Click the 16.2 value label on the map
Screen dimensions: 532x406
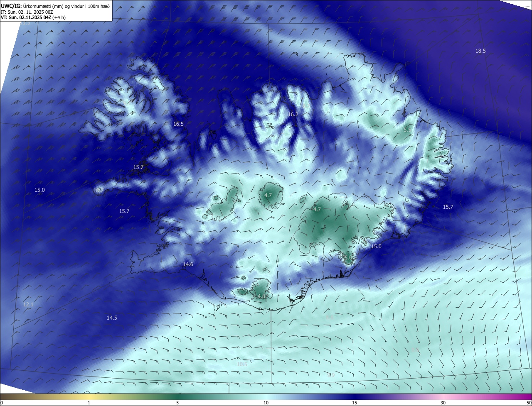click(x=293, y=114)
